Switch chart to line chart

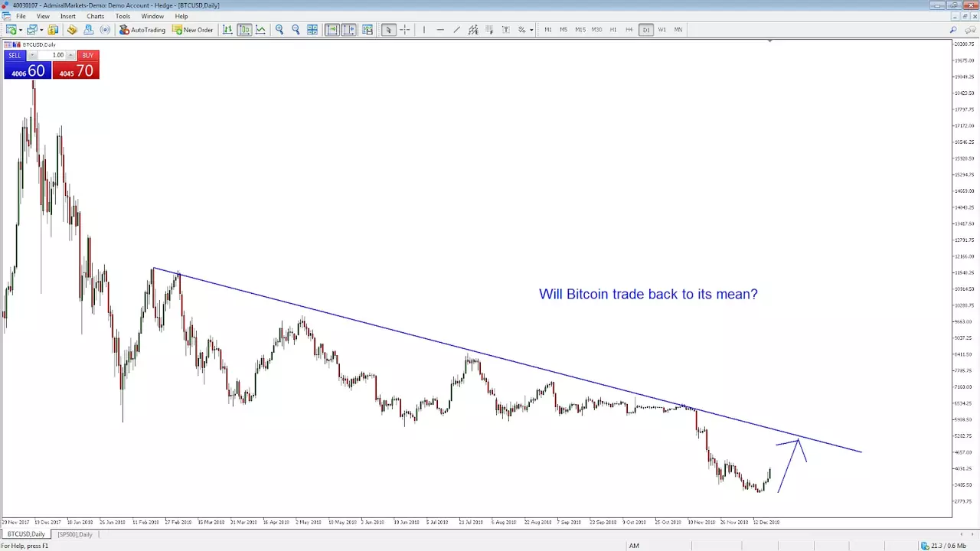[x=261, y=30]
